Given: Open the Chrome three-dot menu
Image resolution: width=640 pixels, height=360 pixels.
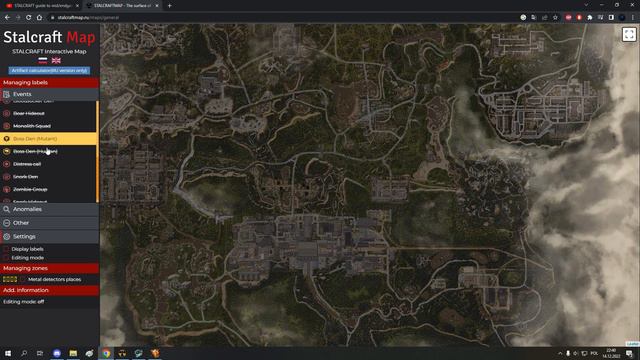Looking at the screenshot, I should coord(633,18).
